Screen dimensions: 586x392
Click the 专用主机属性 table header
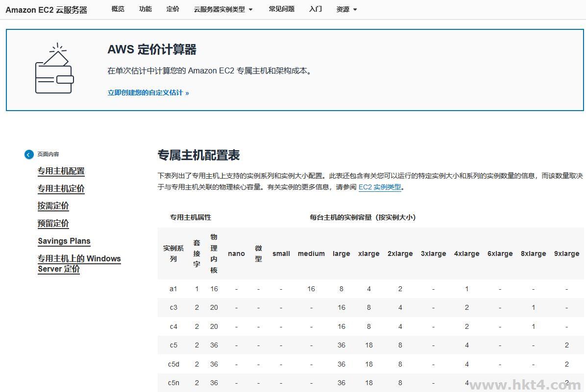191,217
